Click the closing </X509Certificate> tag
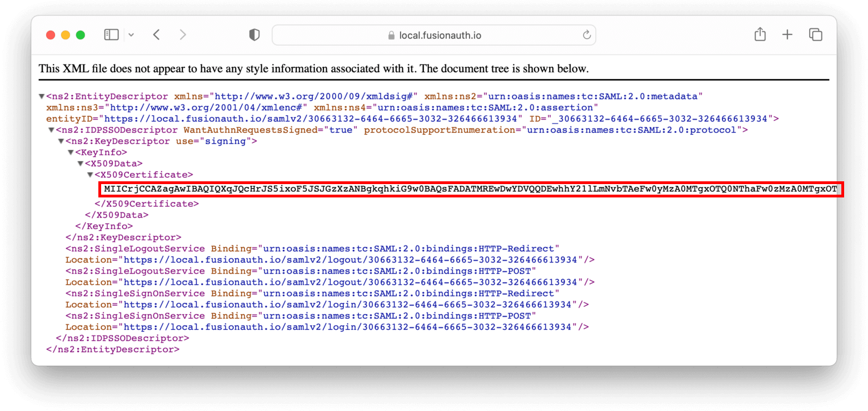Viewport: 868px width, 411px height. pos(146,204)
